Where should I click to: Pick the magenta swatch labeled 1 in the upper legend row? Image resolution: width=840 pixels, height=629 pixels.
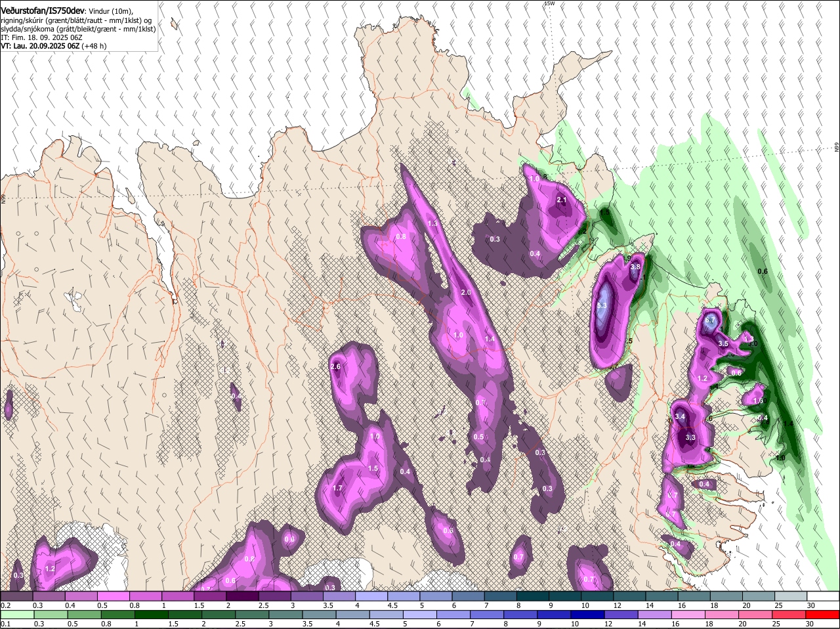pos(177,596)
